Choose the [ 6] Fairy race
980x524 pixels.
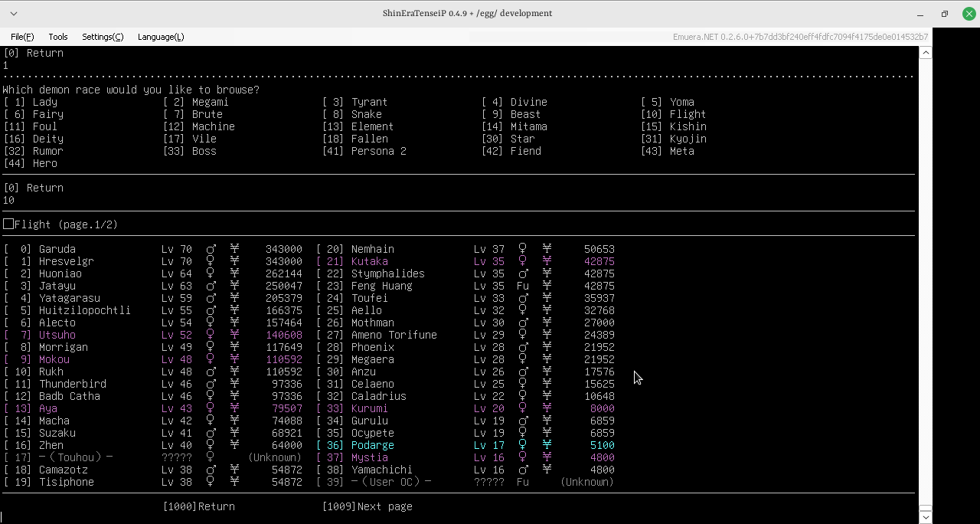34,114
